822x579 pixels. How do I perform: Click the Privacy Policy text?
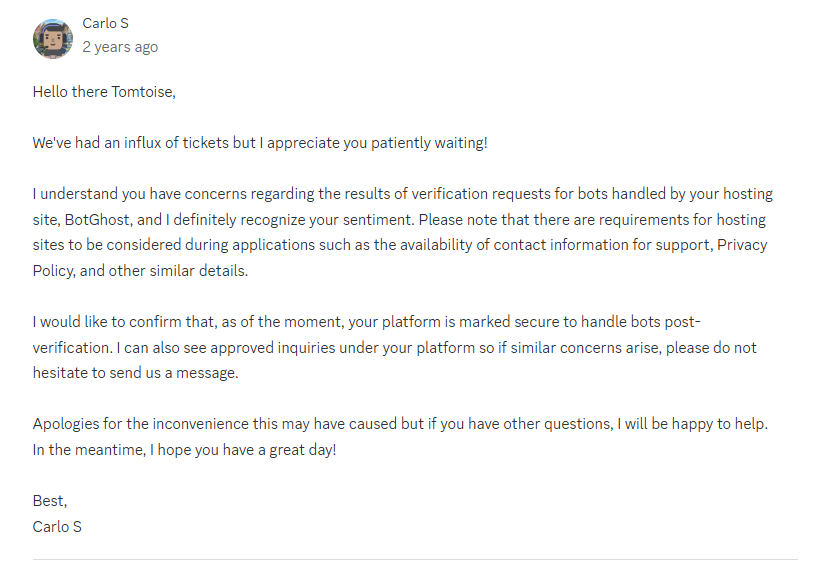742,245
